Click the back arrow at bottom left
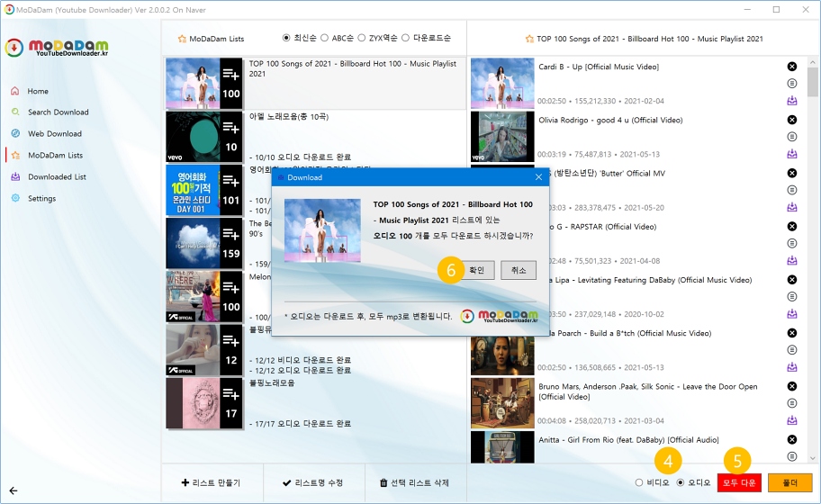 pyautogui.click(x=14, y=490)
